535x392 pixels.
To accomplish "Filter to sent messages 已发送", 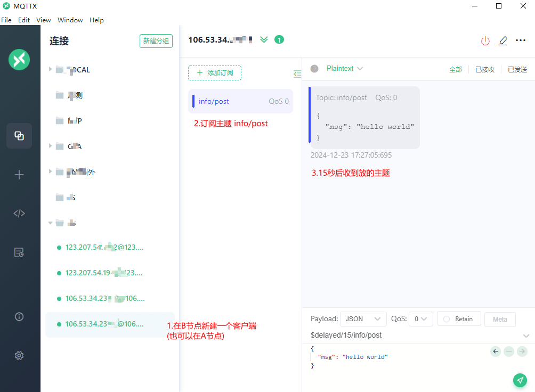I will [x=517, y=70].
